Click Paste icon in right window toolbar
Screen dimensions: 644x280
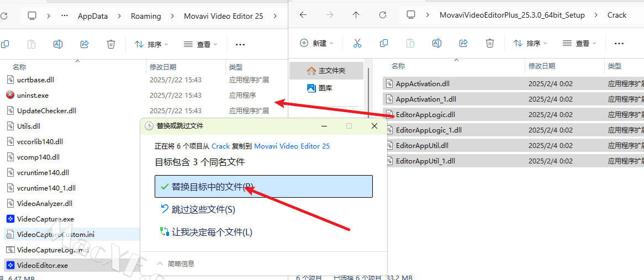(410, 43)
